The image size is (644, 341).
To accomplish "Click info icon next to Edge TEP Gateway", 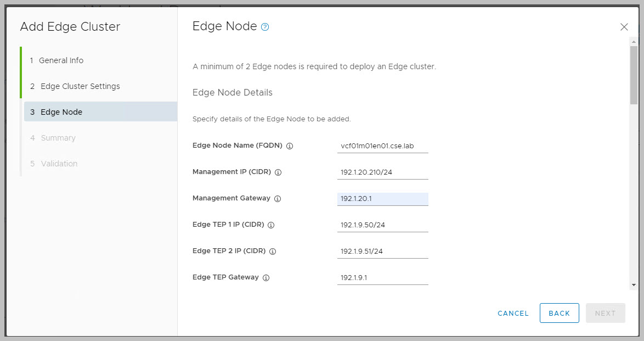I will [266, 278].
